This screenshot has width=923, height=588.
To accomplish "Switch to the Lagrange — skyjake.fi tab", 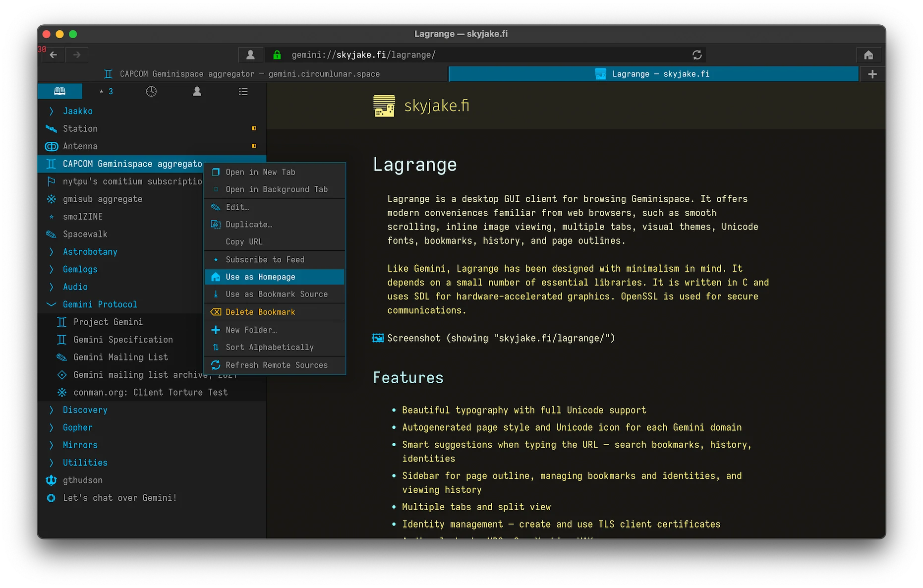I will click(653, 74).
